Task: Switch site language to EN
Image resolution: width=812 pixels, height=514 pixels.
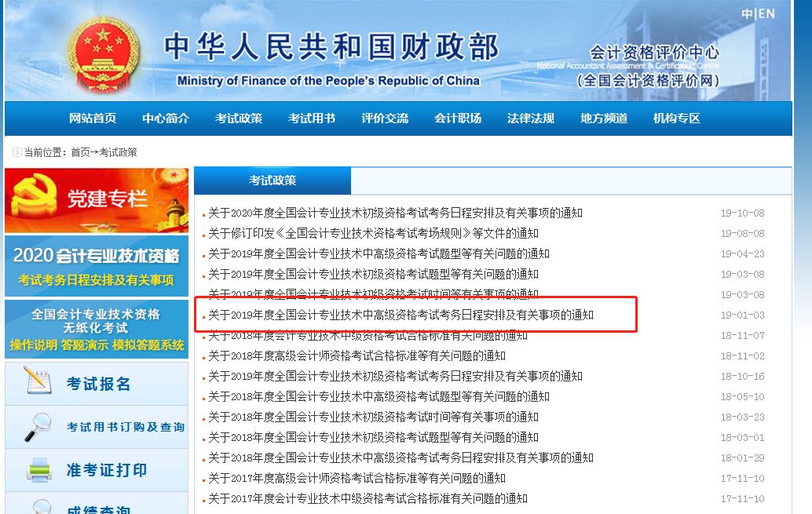Action: pos(767,12)
